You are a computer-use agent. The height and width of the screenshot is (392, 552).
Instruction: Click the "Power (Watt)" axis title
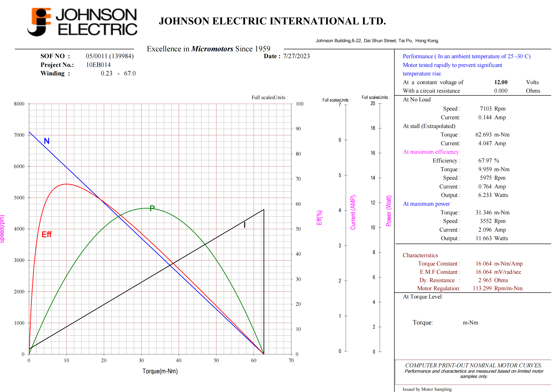click(x=389, y=211)
